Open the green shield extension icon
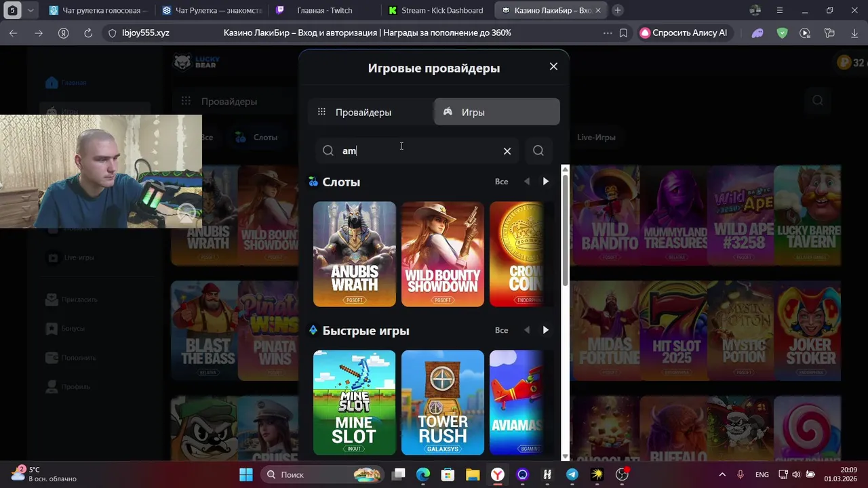Image resolution: width=868 pixels, height=488 pixels. coord(782,33)
